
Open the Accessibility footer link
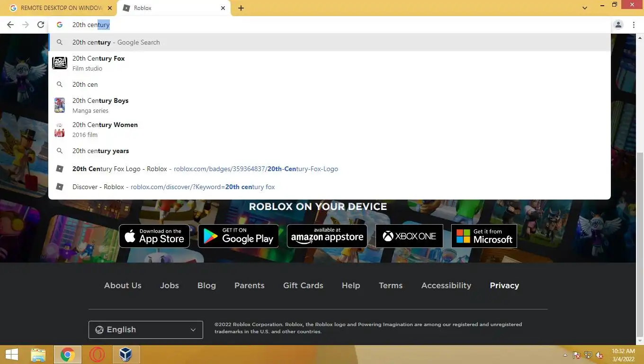446,285
